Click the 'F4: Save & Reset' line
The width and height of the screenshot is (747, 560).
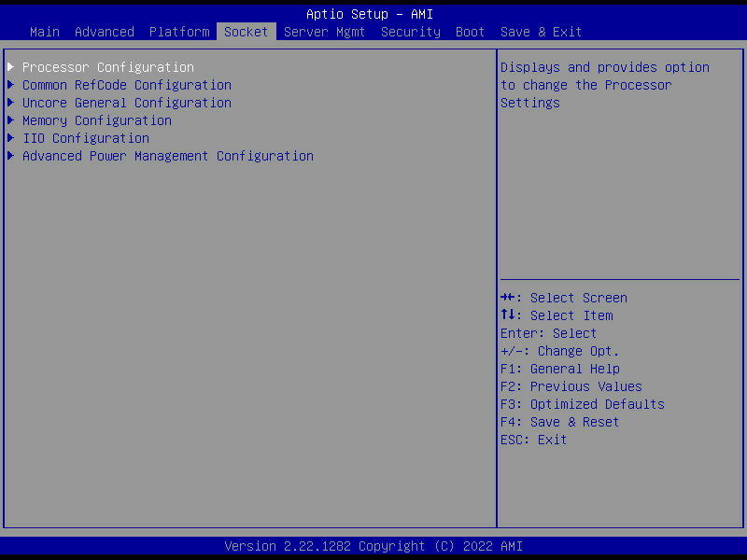coord(559,422)
